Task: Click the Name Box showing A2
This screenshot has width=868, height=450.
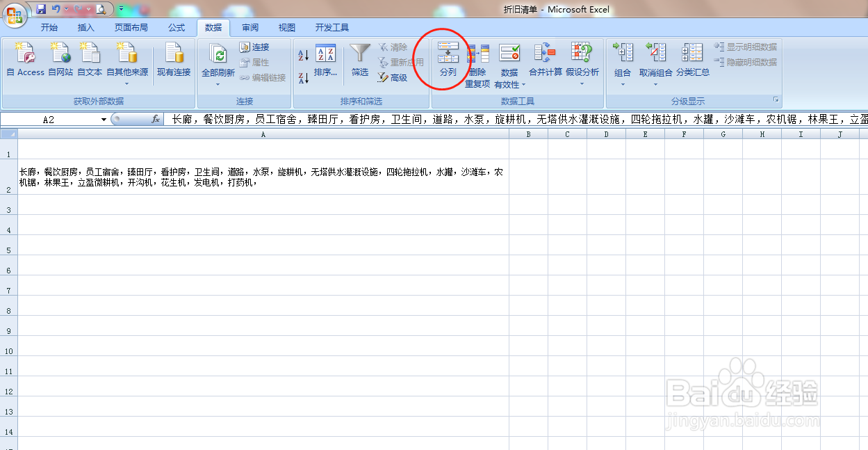Action: pos(49,120)
